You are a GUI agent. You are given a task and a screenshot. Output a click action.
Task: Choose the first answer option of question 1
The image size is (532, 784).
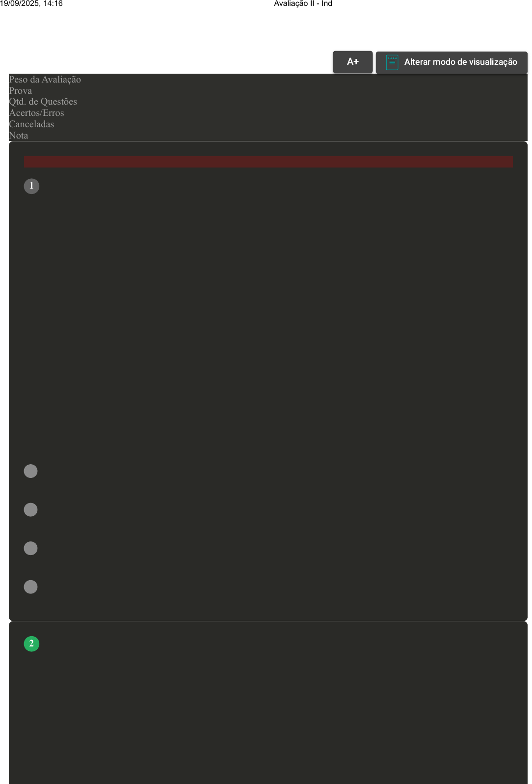click(x=31, y=471)
